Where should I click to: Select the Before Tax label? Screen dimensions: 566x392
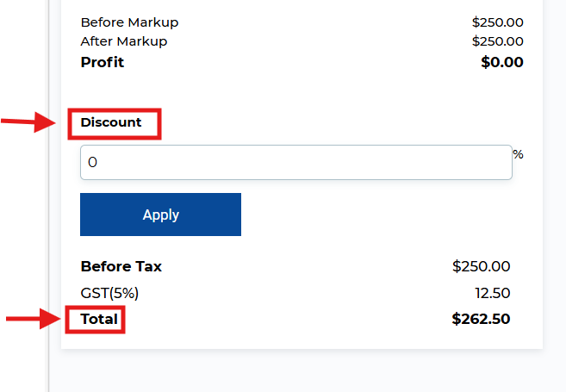(121, 266)
